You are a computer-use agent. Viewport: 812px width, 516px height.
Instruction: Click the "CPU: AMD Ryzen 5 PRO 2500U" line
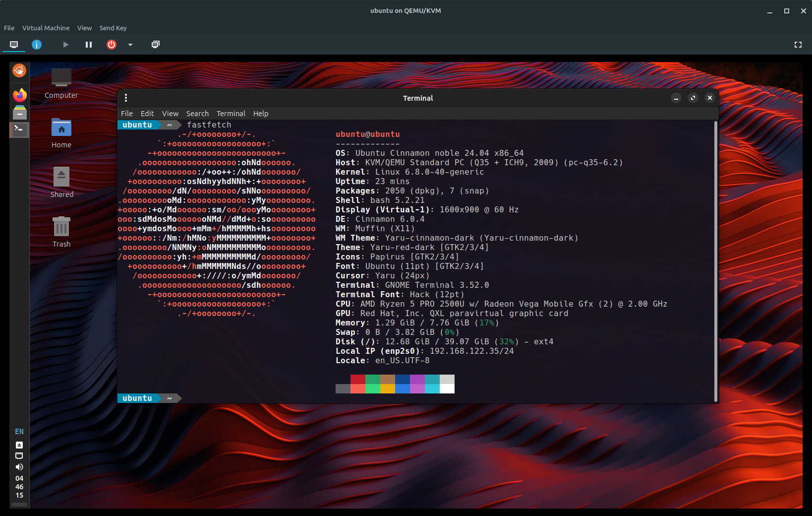tap(502, 304)
